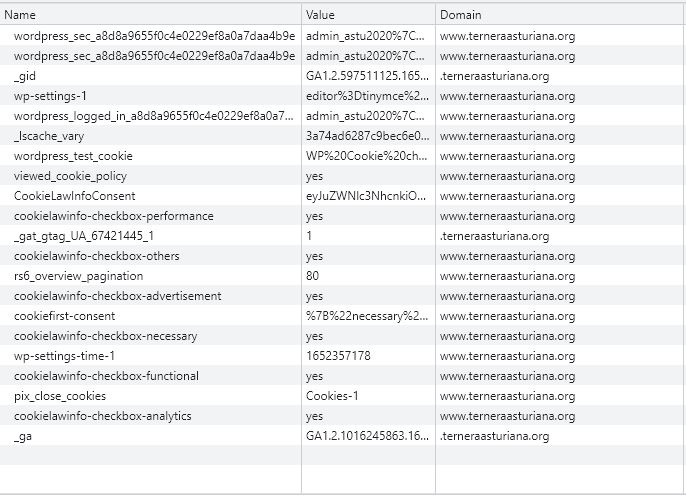The height and width of the screenshot is (496, 686).
Task: Click the .terneraasturiana.org domain of _gat_gtag
Action: 494,236
